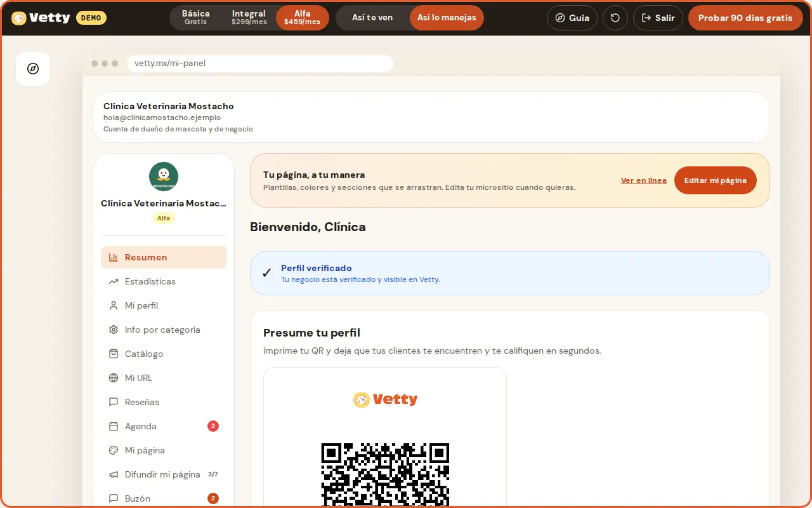
Task: Click the Difundir mi página megaphone icon
Action: pyautogui.click(x=114, y=474)
